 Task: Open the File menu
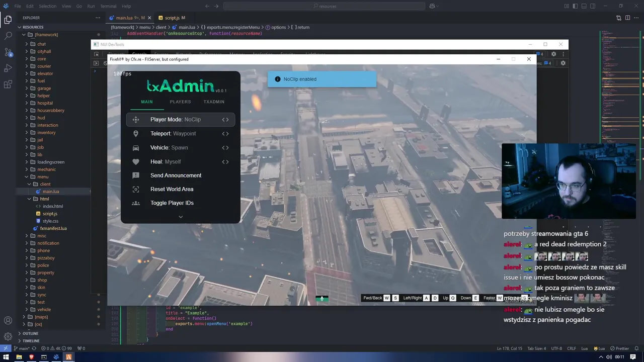[18, 6]
